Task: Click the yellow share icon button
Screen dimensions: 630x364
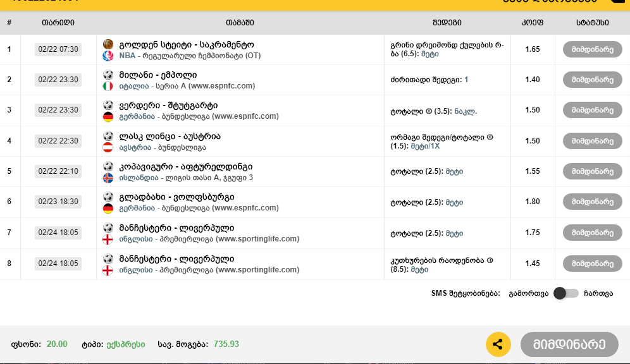Action: click(498, 344)
